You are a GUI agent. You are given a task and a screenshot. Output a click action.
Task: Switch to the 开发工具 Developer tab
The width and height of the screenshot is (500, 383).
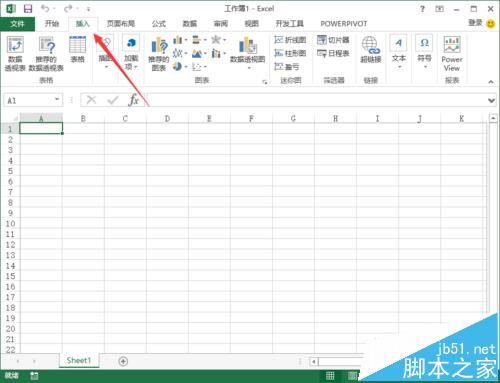tap(290, 24)
